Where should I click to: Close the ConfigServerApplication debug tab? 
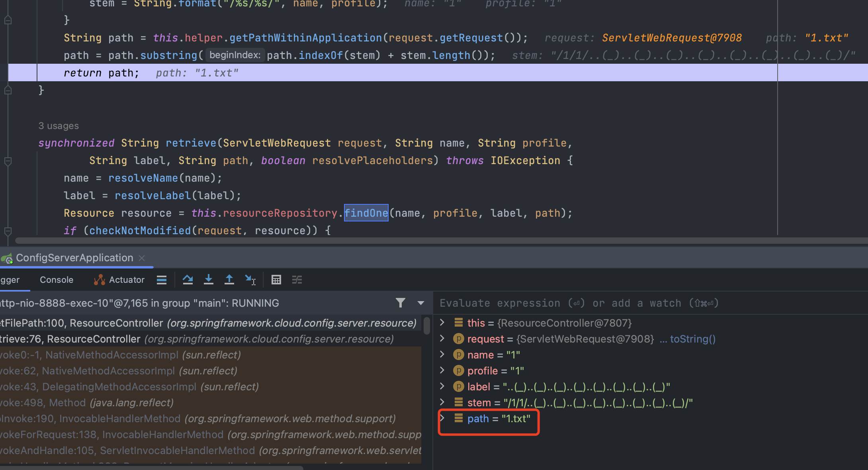(x=142, y=258)
